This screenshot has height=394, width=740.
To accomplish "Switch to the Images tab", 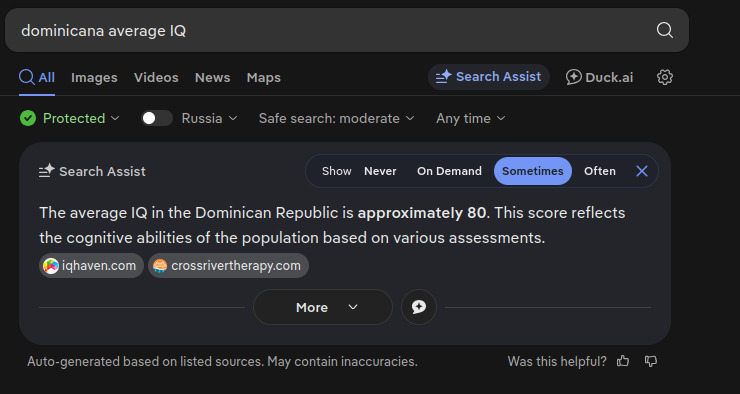I will (94, 77).
